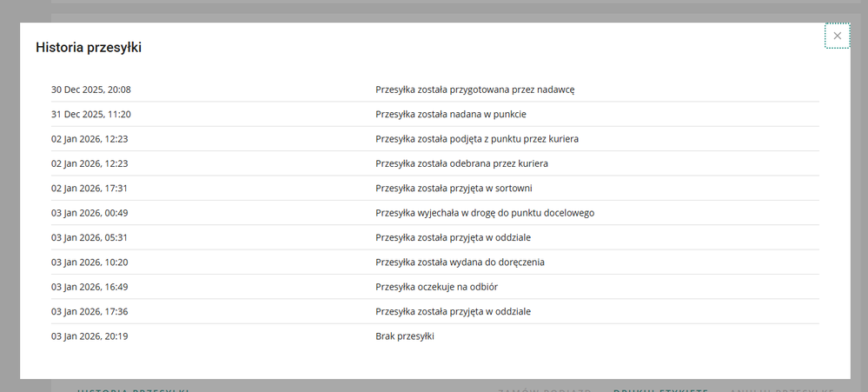Screen dimensions: 868x392
Task: Click status 'Przesyłka została wydana do doręczenia'
Action: [460, 262]
